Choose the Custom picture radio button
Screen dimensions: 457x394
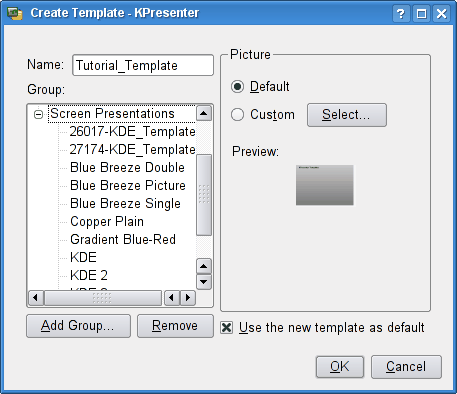[237, 115]
